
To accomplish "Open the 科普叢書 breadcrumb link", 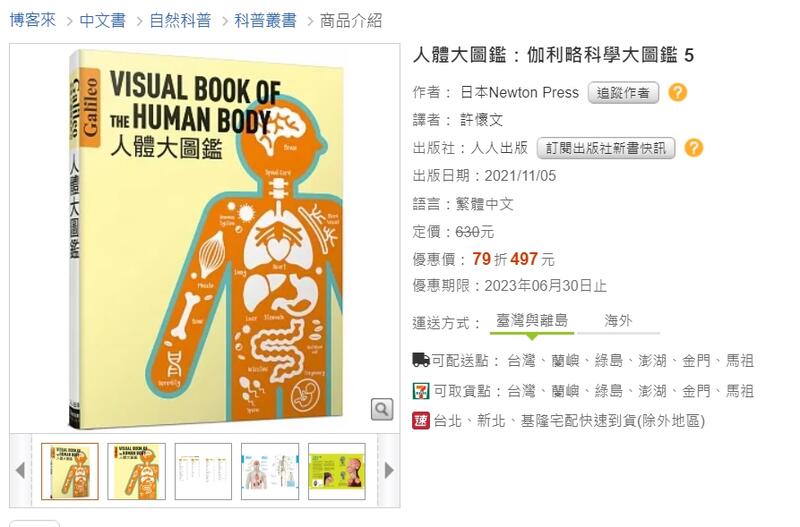I will 265,20.
